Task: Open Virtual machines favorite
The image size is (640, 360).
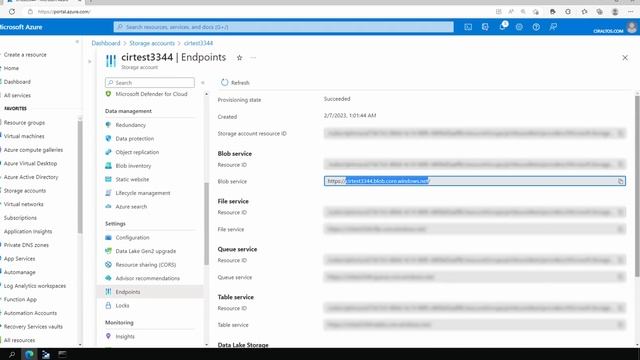Action: [24, 136]
